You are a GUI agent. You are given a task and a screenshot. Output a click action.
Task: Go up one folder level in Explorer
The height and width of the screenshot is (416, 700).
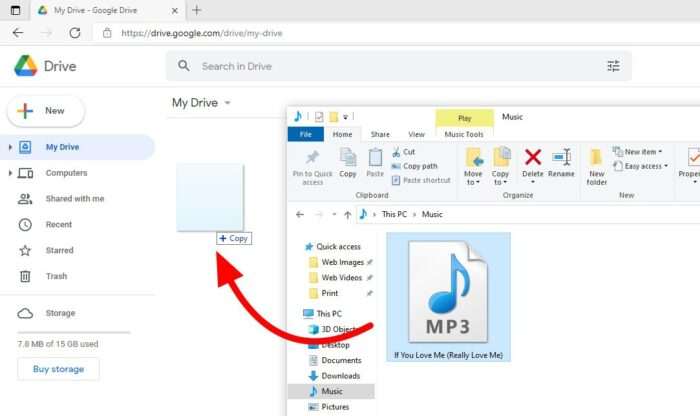(347, 215)
